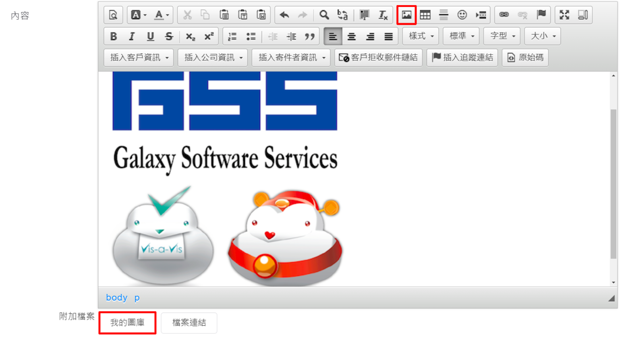Image resolution: width=644 pixels, height=339 pixels.
Task: Insert a horizontal line
Action: tap(443, 15)
